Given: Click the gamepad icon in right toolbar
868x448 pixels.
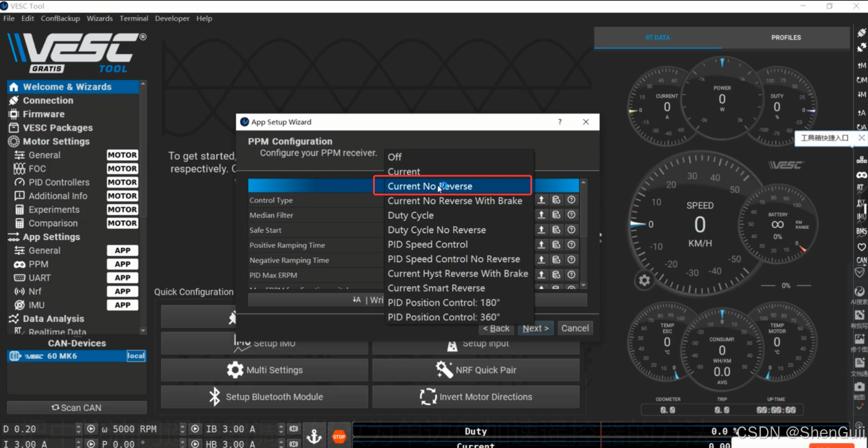Looking at the screenshot, I should tap(861, 175).
